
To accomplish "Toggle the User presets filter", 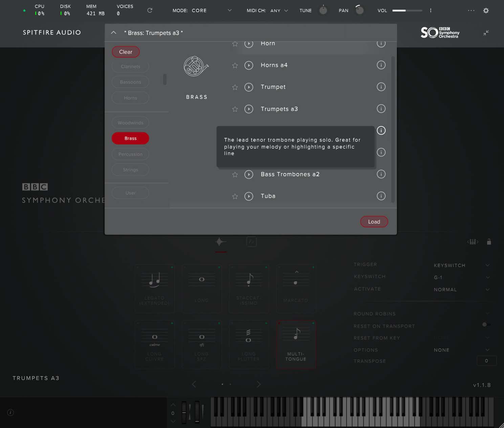I will [x=130, y=193].
